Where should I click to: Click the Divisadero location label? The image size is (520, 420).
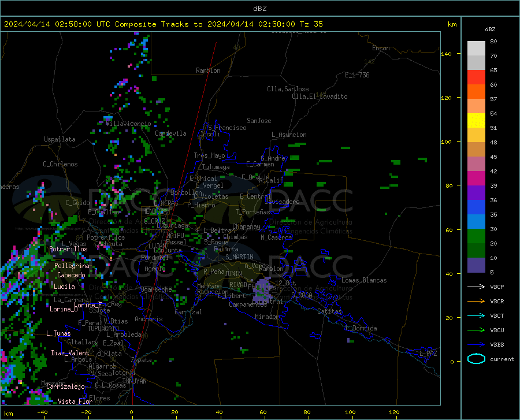[282, 202]
